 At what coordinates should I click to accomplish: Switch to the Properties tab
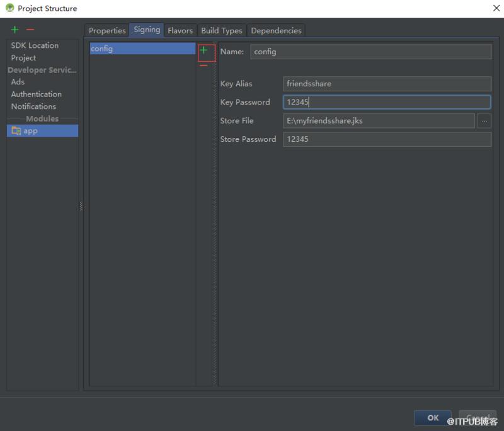tap(107, 30)
